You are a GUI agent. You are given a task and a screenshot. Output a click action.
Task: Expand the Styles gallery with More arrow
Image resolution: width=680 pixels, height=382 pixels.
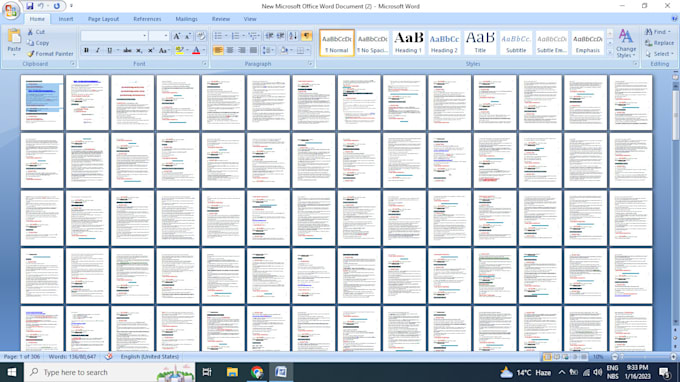pos(610,52)
